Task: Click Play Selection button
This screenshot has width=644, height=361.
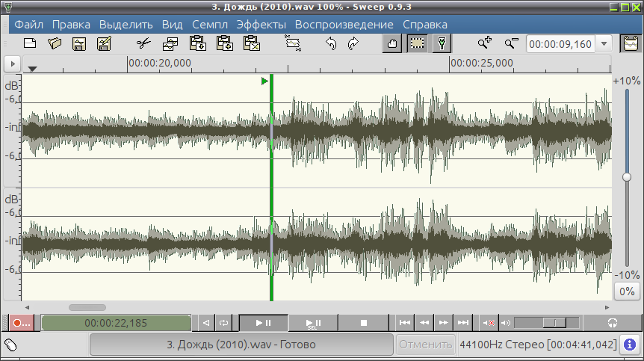Action: [x=313, y=323]
